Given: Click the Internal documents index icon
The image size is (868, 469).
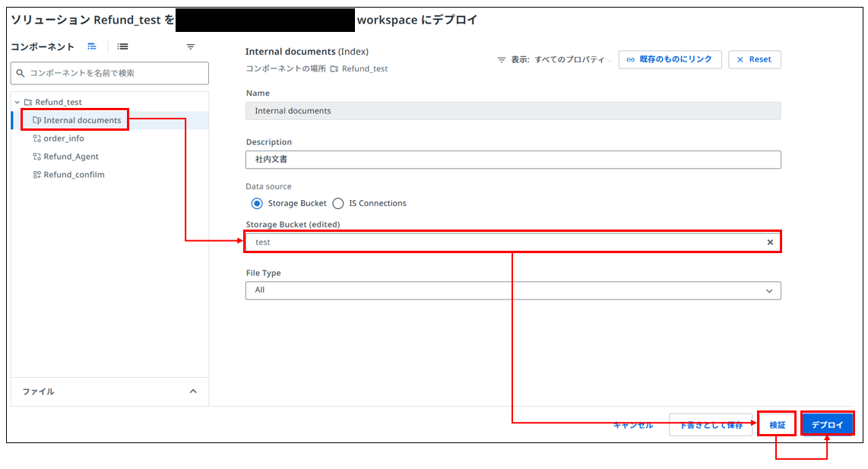Looking at the screenshot, I should 37,120.
